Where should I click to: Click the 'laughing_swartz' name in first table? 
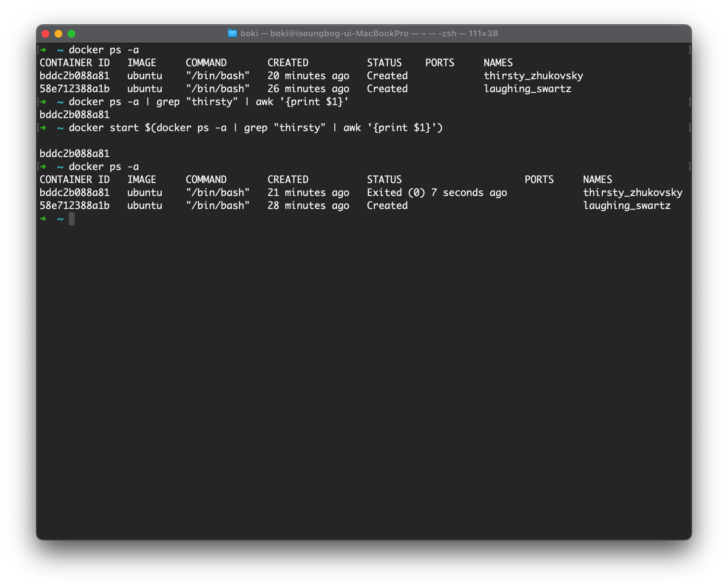point(527,89)
